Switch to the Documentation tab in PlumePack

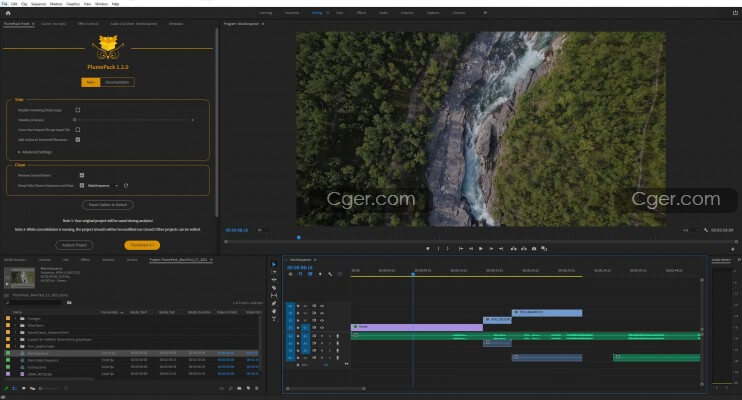pos(116,82)
